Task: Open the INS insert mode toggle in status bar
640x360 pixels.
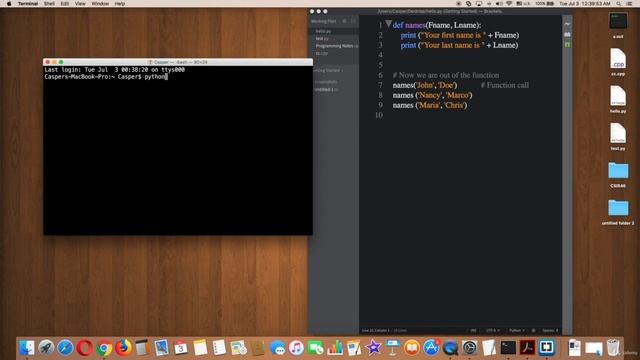Action: point(473,330)
